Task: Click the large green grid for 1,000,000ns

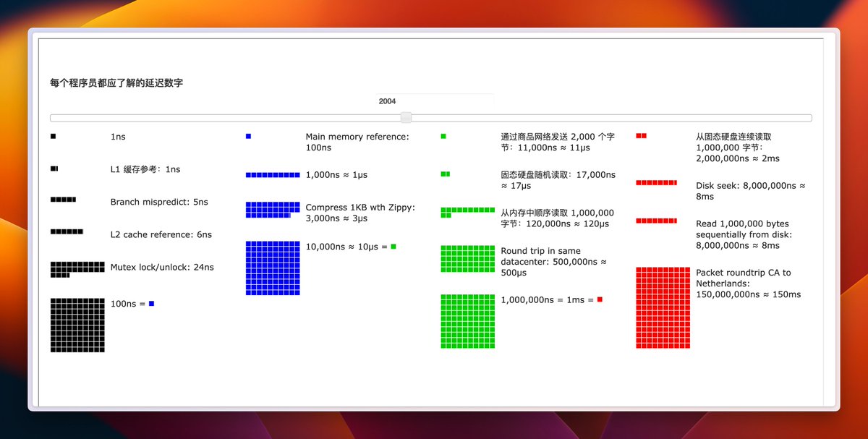Action: click(468, 321)
